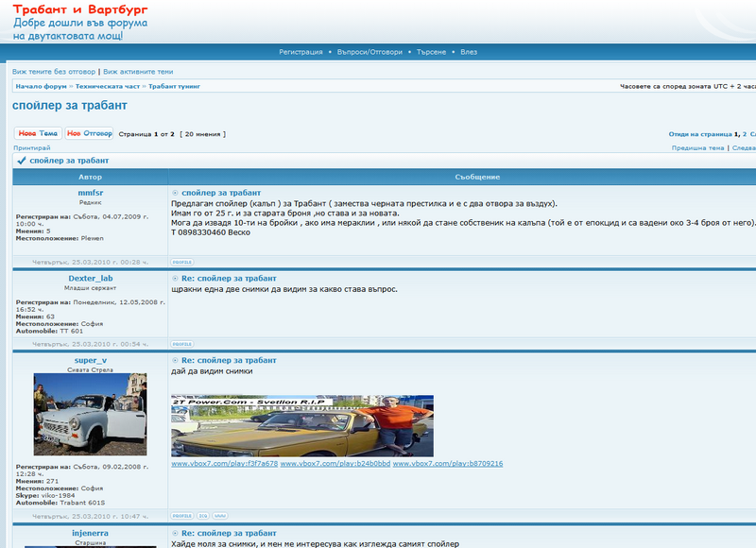756x548 pixels.
Task: Open Техническата част breadcrumb
Action: (x=108, y=86)
